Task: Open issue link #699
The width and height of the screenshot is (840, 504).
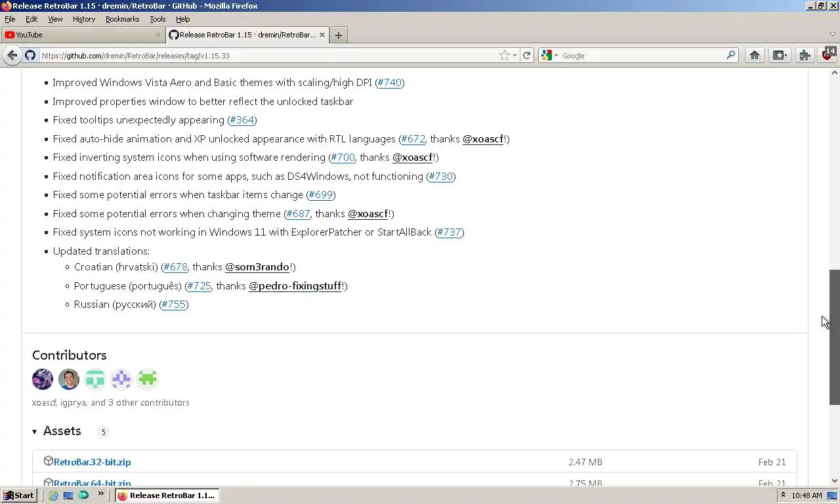Action: point(321,195)
